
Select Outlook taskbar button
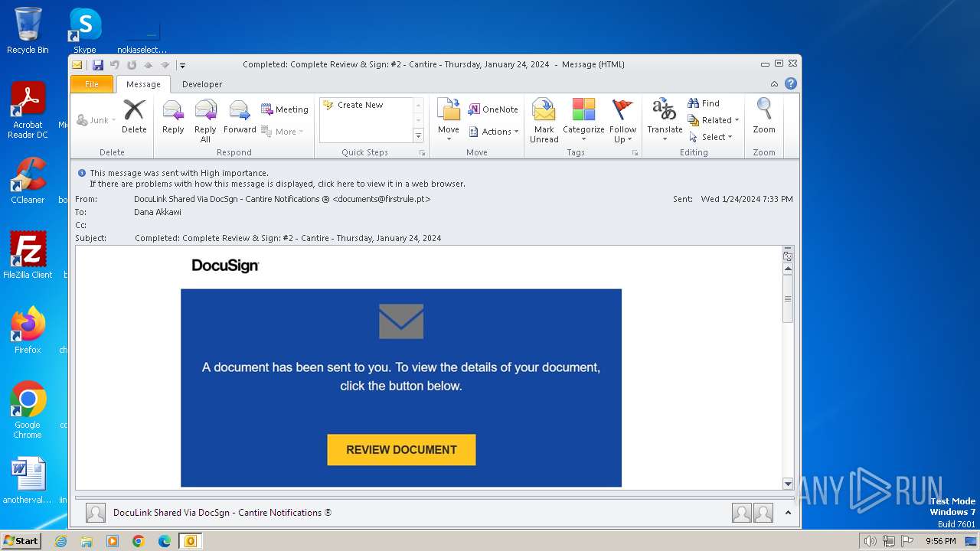(190, 541)
